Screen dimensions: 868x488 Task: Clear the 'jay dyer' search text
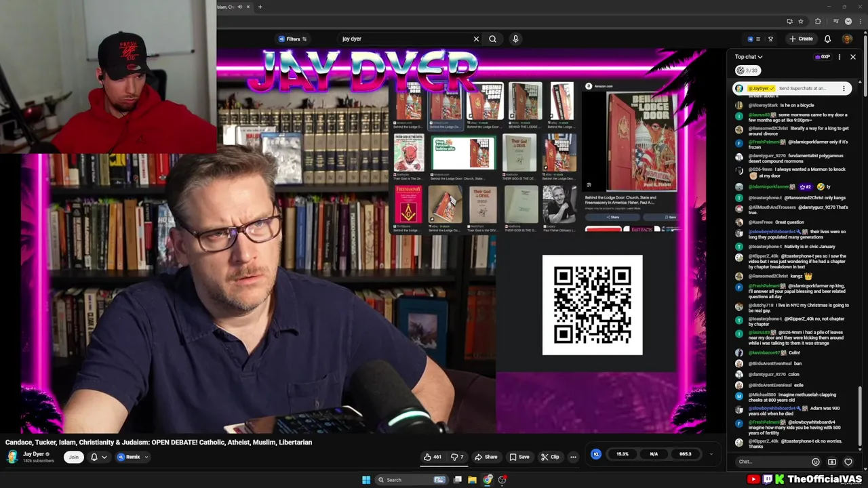(476, 39)
